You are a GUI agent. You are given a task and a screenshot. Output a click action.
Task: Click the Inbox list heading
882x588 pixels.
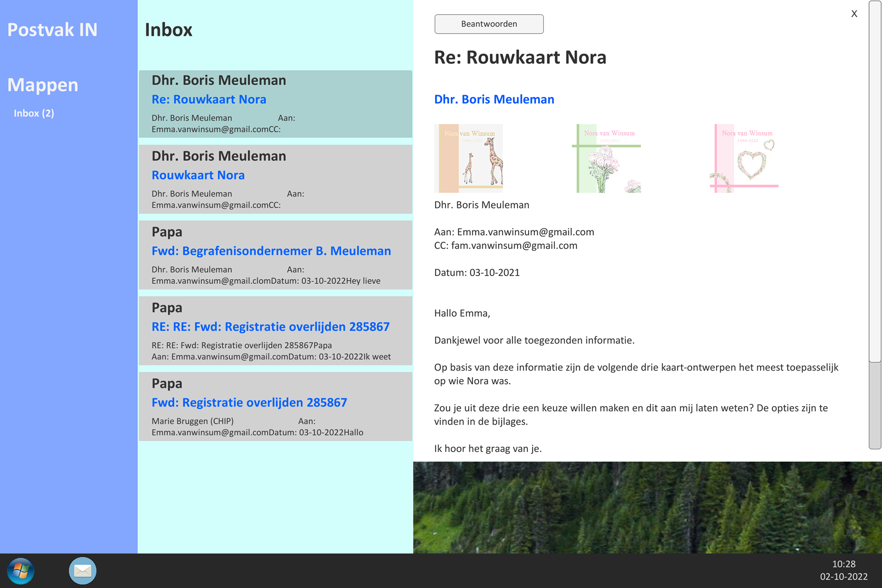[169, 30]
